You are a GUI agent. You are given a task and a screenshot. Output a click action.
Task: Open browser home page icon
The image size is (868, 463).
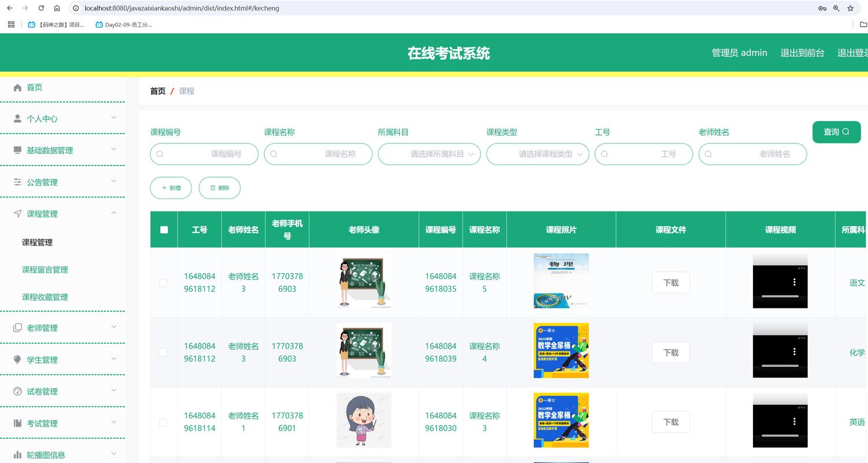(57, 8)
